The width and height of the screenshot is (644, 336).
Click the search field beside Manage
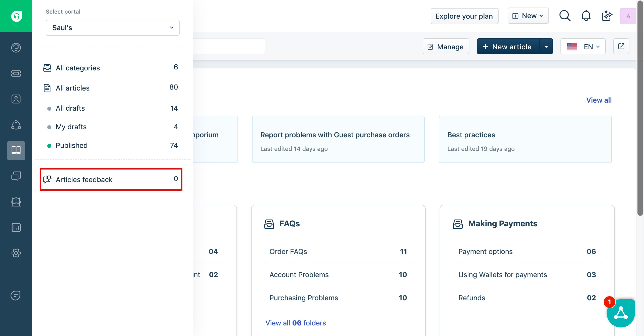(x=229, y=46)
